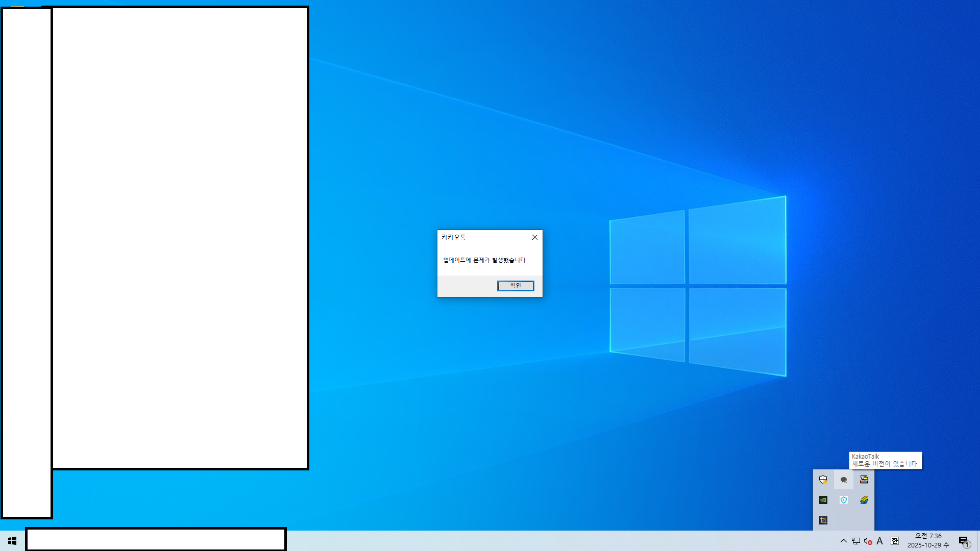Open the Windows Start menu
The width and height of the screenshot is (980, 551).
tap(12, 541)
